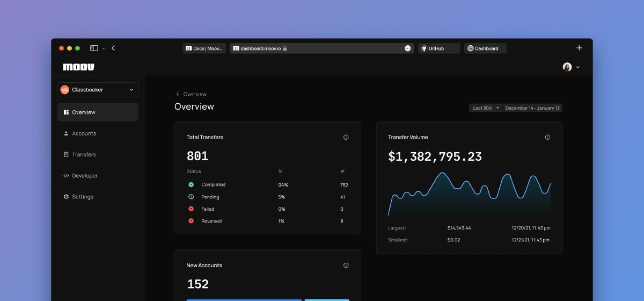644x301 pixels.
Task: Click the Completed green check icon
Action: point(191,184)
